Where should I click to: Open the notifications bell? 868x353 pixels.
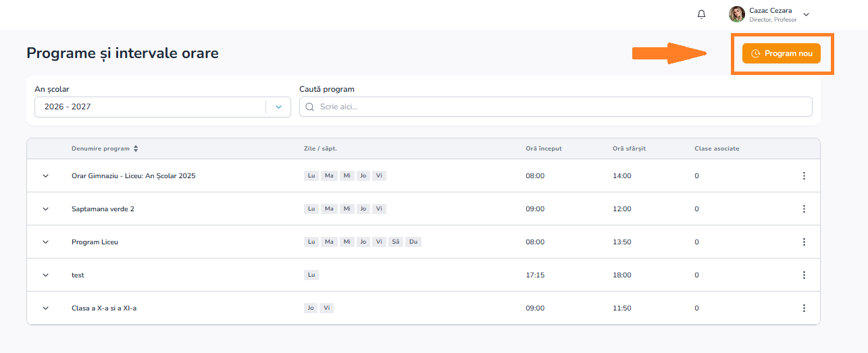pos(701,14)
